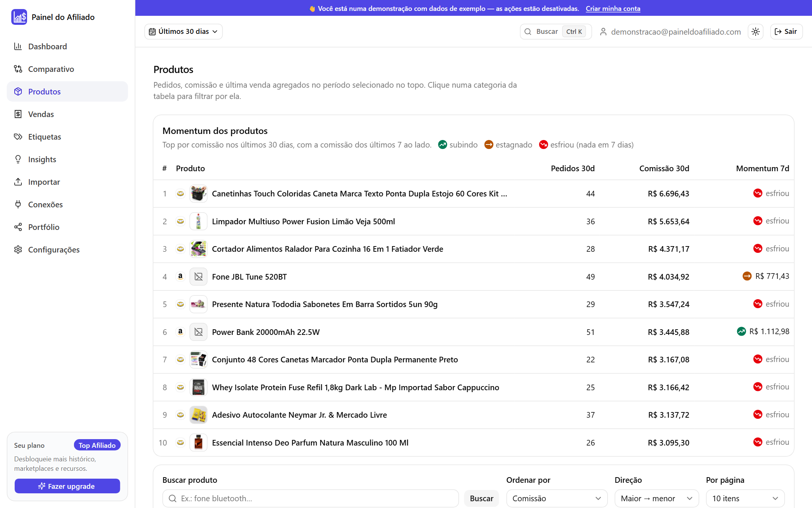The width and height of the screenshot is (812, 508).
Task: Click the Whey Isolate product thumbnail
Action: tap(198, 387)
